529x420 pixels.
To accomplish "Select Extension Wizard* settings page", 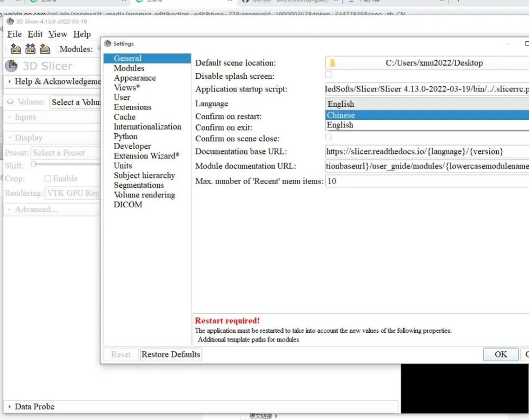I will (146, 156).
